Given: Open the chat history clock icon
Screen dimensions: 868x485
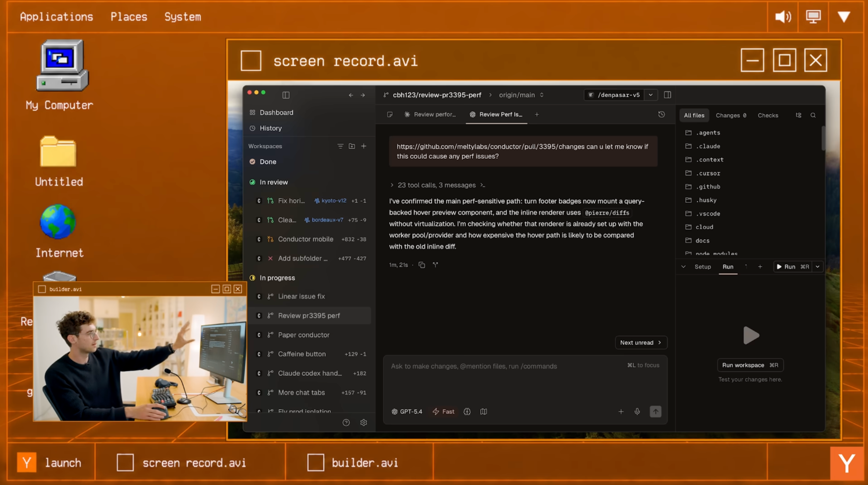Looking at the screenshot, I should (661, 115).
